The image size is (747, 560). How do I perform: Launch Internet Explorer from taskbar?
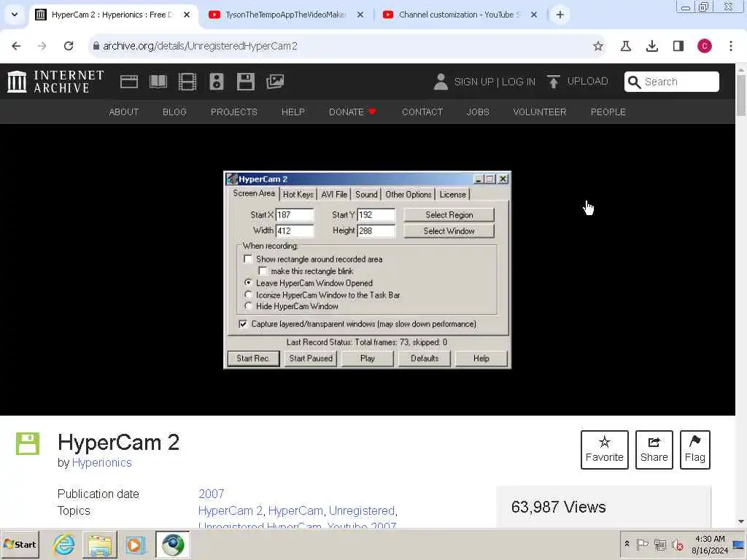(x=64, y=544)
